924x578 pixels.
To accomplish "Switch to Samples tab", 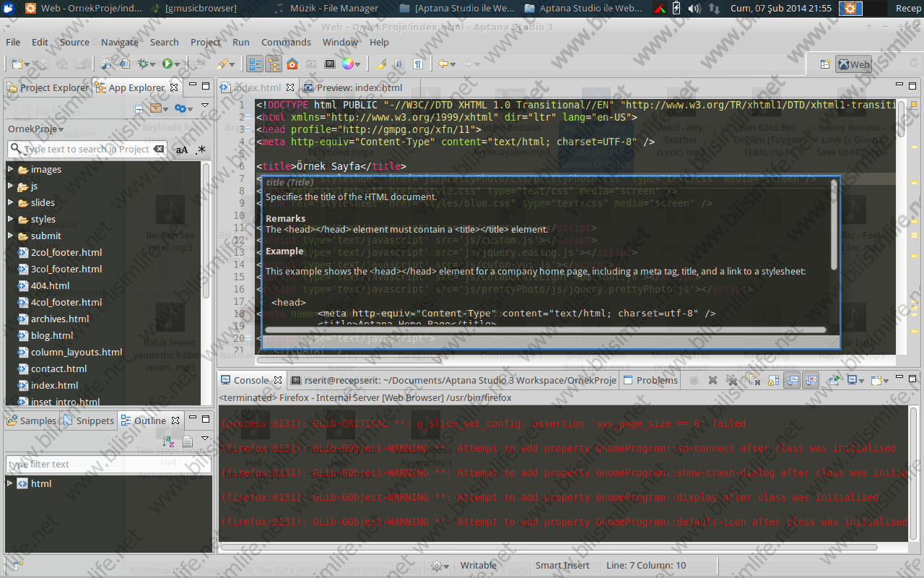I will tap(31, 420).
